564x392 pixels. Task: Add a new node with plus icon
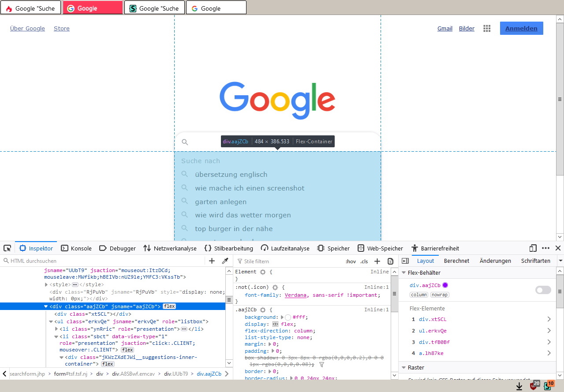coord(212,261)
